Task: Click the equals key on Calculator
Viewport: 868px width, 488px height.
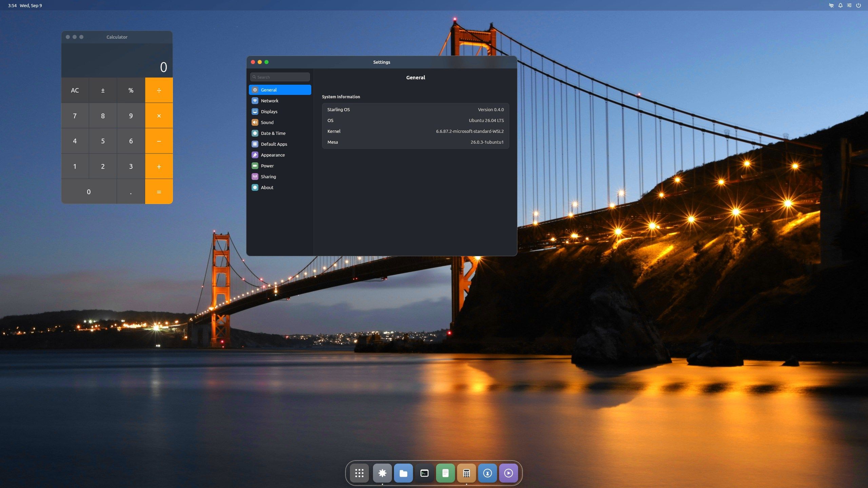Action: [x=159, y=192]
